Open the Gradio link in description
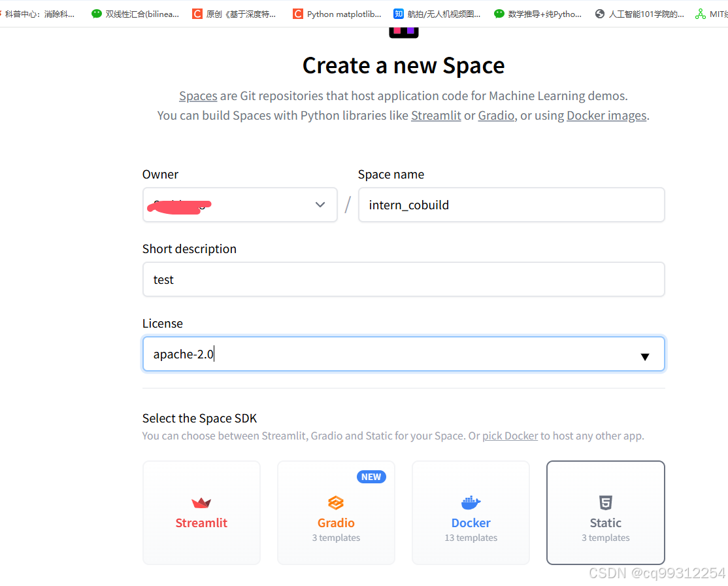728x586 pixels. 496,115
